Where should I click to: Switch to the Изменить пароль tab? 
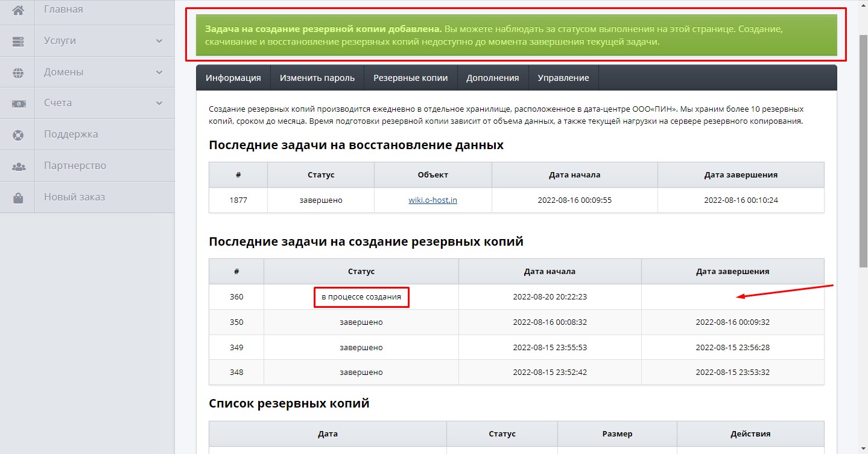pyautogui.click(x=317, y=78)
